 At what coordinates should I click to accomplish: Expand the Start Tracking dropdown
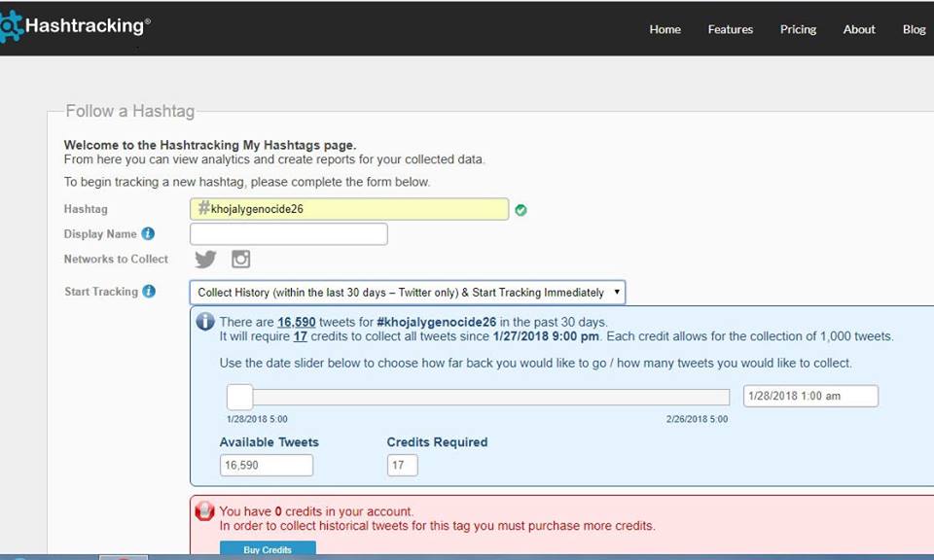pyautogui.click(x=408, y=293)
